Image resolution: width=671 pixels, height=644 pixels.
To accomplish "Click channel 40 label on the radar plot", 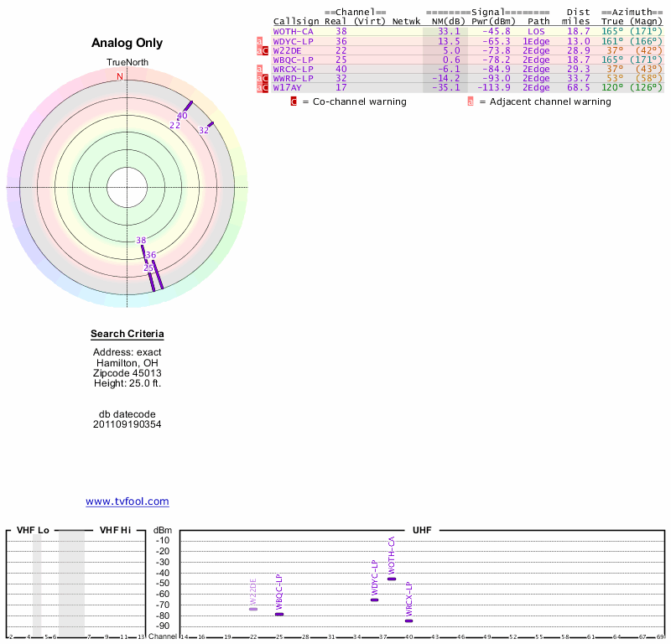I will 182,116.
